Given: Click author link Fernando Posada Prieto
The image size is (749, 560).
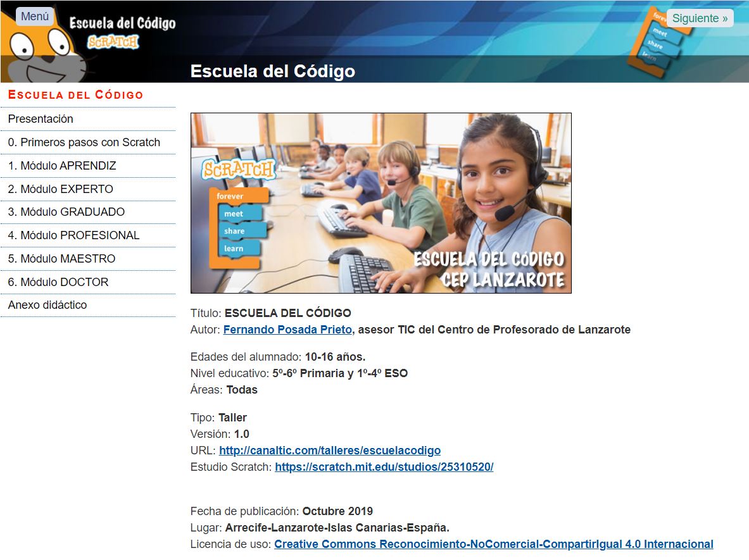Looking at the screenshot, I should click(x=288, y=330).
